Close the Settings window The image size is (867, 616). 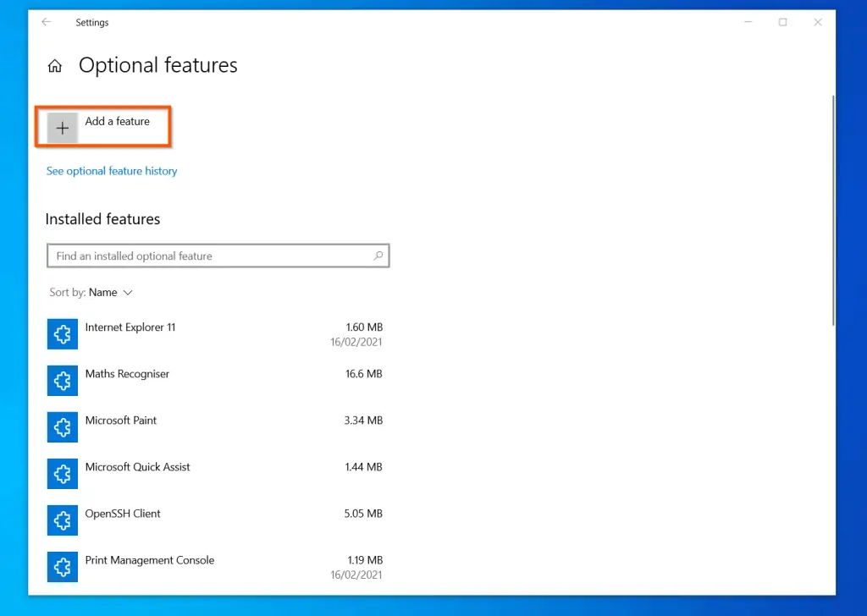click(x=818, y=22)
